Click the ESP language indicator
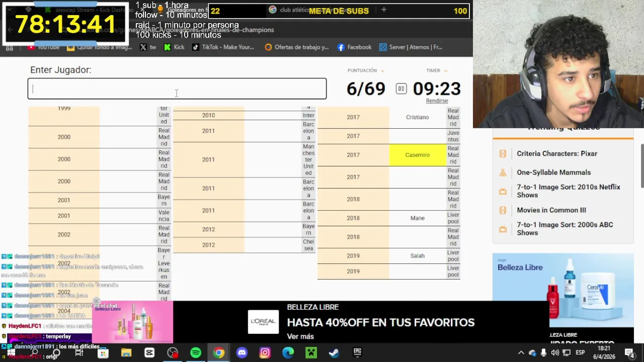The height and width of the screenshot is (362, 644). tap(580, 353)
